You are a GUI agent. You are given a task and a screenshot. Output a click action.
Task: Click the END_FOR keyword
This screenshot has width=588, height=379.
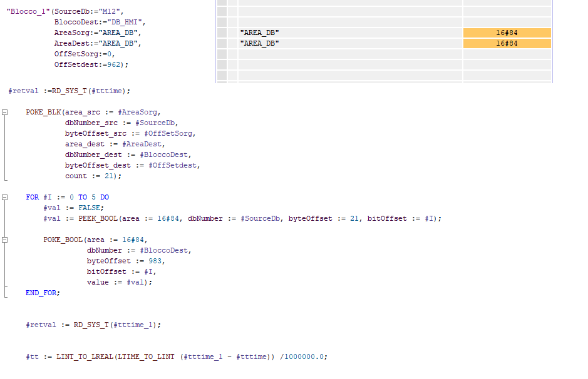(x=42, y=293)
